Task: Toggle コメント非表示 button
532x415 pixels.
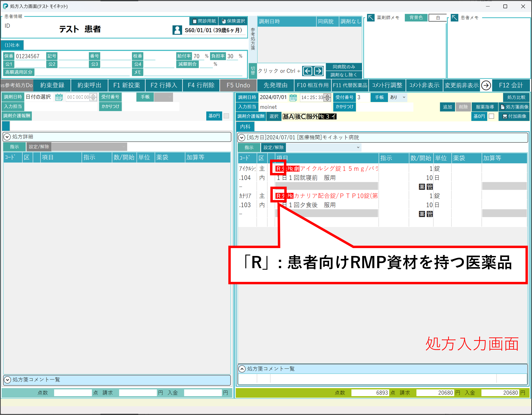Action: 424,85
